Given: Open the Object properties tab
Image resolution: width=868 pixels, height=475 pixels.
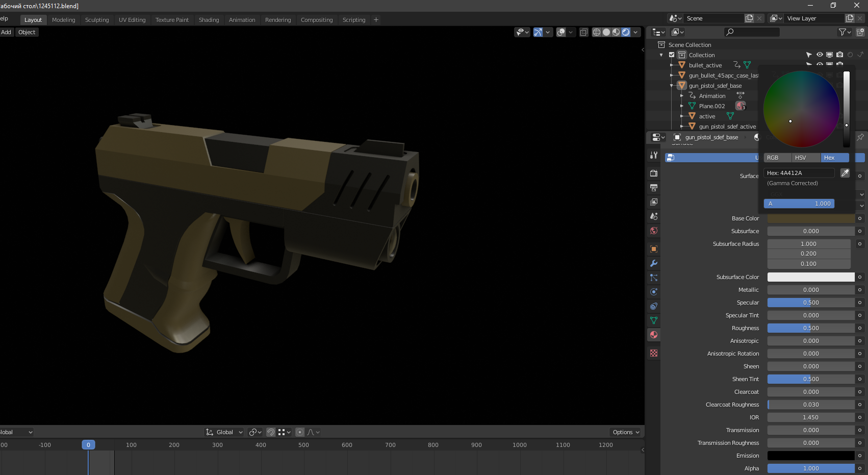Looking at the screenshot, I should pyautogui.click(x=654, y=249).
